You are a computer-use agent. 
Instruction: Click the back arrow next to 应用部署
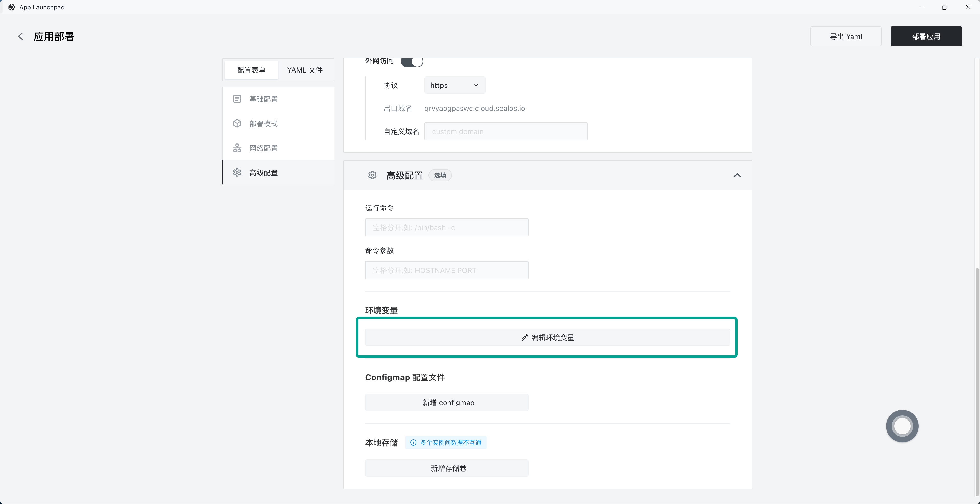click(x=20, y=36)
